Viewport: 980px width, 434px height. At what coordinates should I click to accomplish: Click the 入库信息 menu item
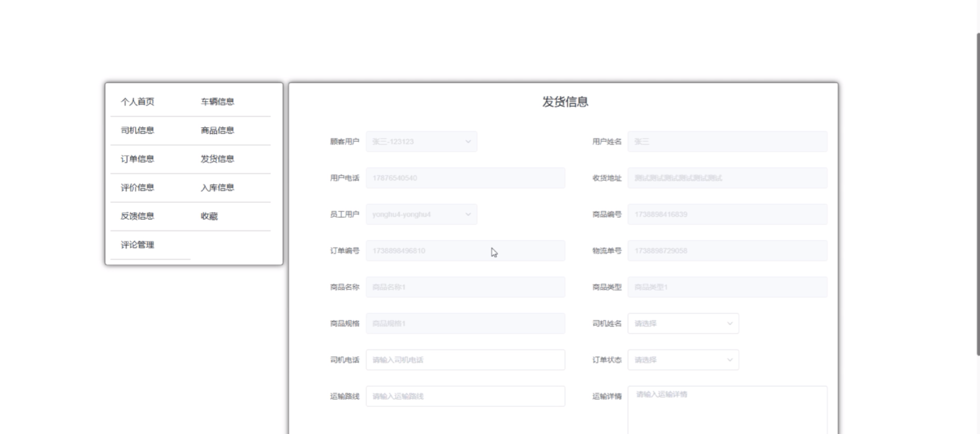(217, 187)
